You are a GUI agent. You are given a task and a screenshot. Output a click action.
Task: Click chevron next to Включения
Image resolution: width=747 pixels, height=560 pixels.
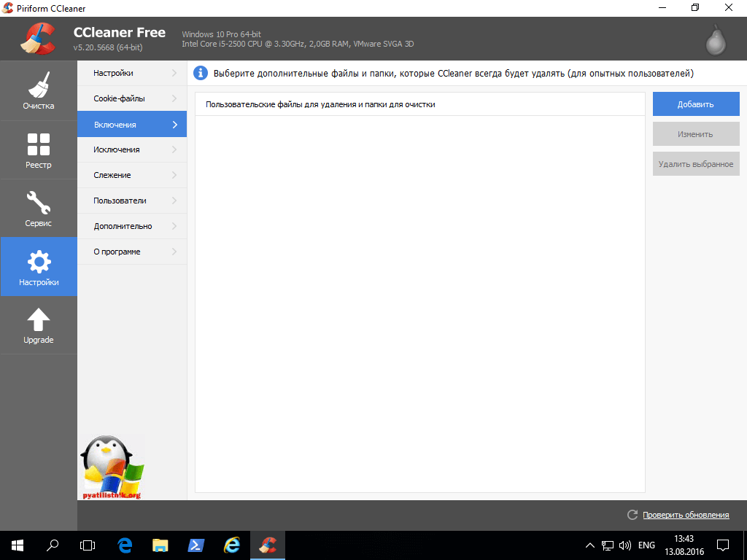(x=174, y=124)
